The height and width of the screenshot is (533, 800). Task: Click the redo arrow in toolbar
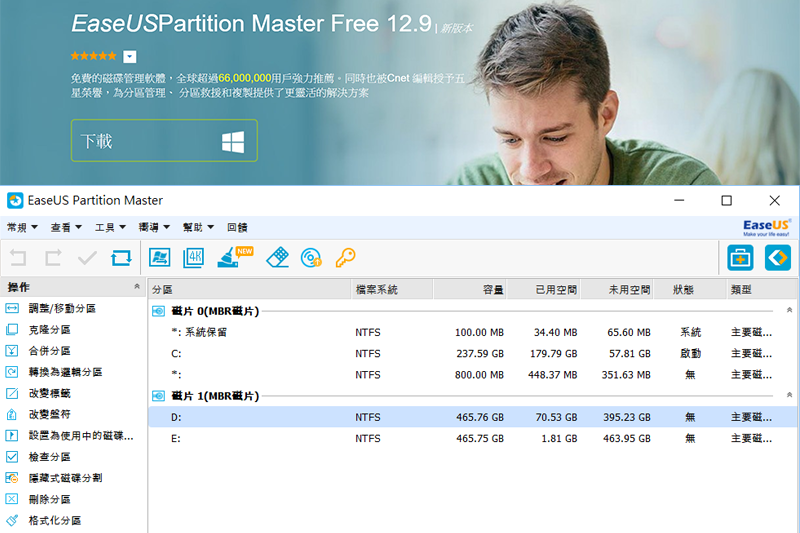[x=53, y=258]
